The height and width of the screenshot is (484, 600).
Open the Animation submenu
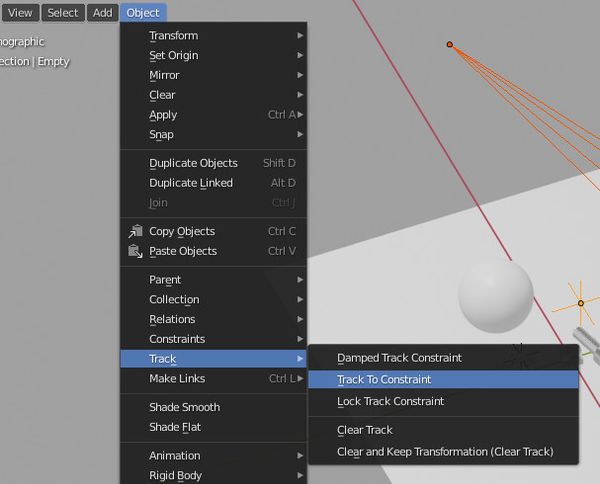(214, 456)
